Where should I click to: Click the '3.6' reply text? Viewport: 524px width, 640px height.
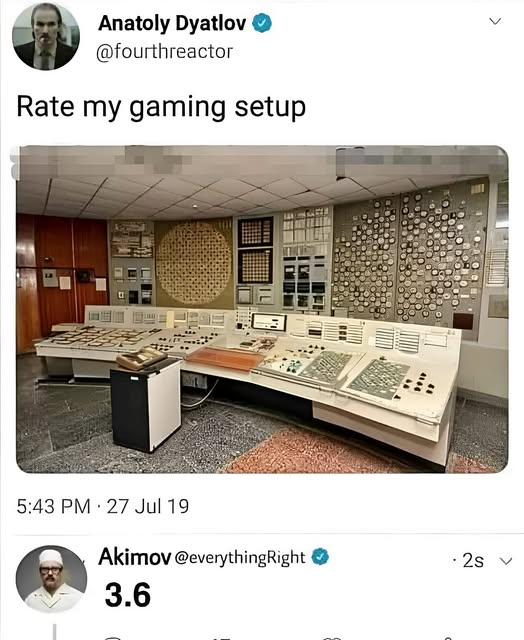pos(128,595)
